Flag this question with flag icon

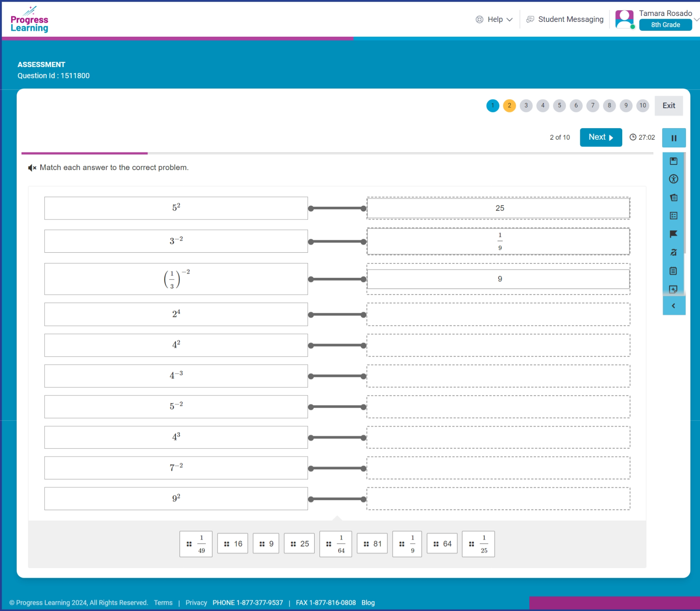coord(673,234)
